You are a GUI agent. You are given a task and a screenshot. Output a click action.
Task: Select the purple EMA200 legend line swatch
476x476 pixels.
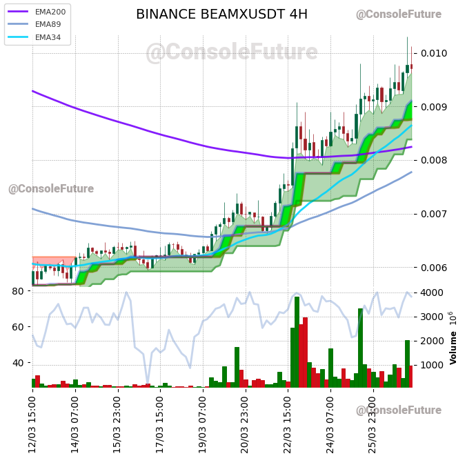(x=18, y=12)
